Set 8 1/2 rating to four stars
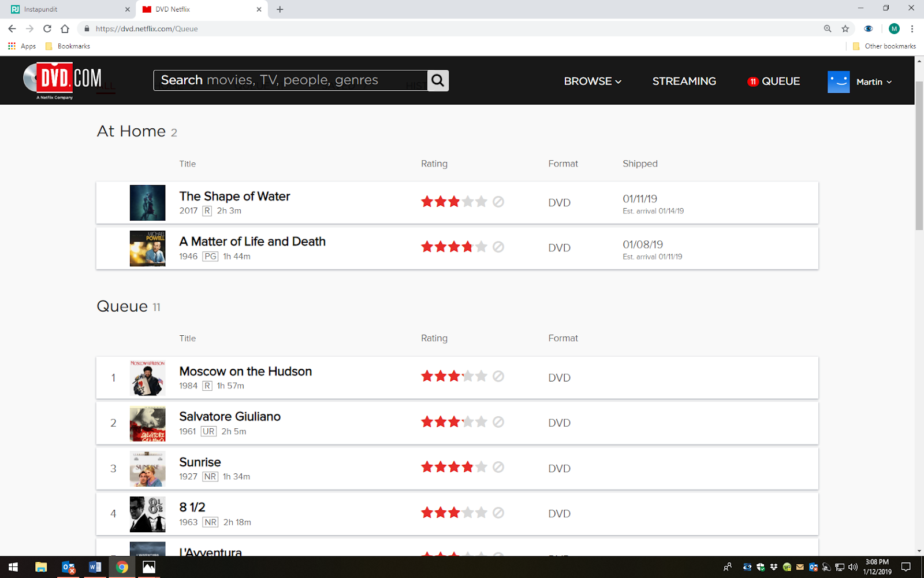 pyautogui.click(x=468, y=513)
